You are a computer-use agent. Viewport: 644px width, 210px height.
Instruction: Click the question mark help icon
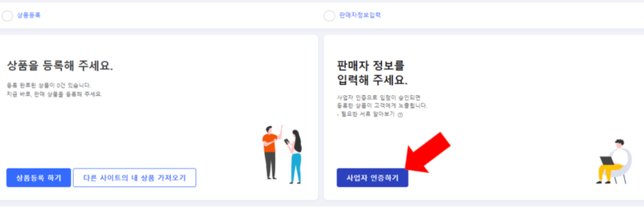(x=400, y=115)
